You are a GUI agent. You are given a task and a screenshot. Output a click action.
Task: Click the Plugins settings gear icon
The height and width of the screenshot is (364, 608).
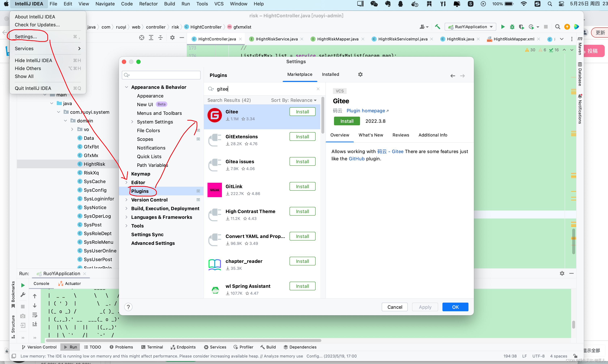pos(360,74)
